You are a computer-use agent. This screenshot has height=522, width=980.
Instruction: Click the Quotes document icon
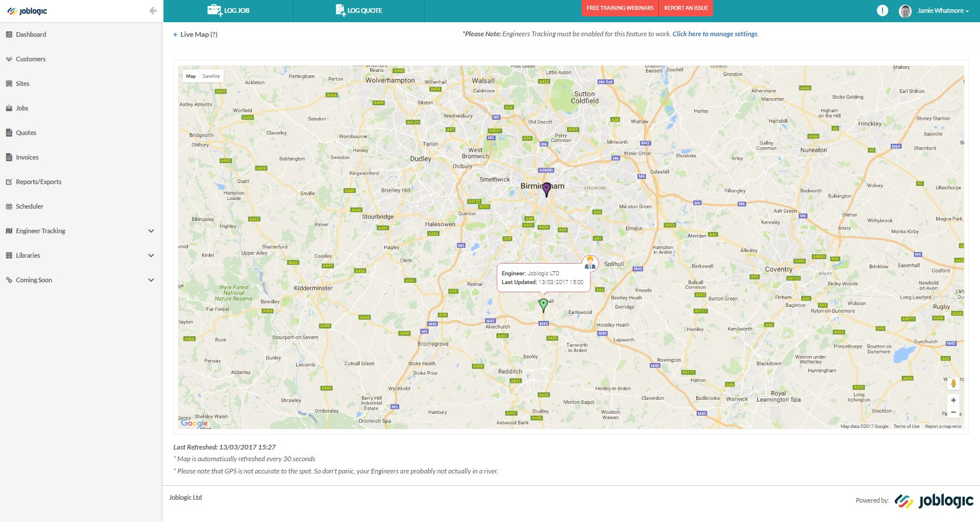(9, 133)
